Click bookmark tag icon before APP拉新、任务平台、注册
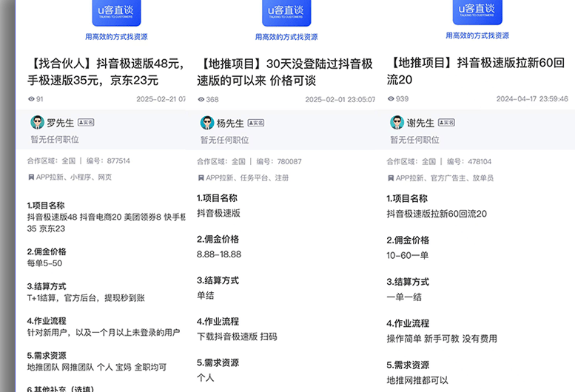The height and width of the screenshot is (392, 575). click(x=200, y=178)
